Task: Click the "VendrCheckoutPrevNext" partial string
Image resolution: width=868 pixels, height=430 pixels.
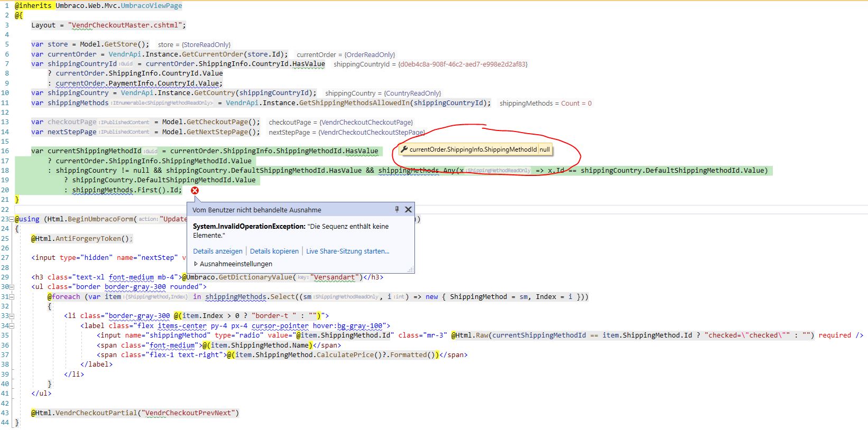Action: [x=188, y=413]
